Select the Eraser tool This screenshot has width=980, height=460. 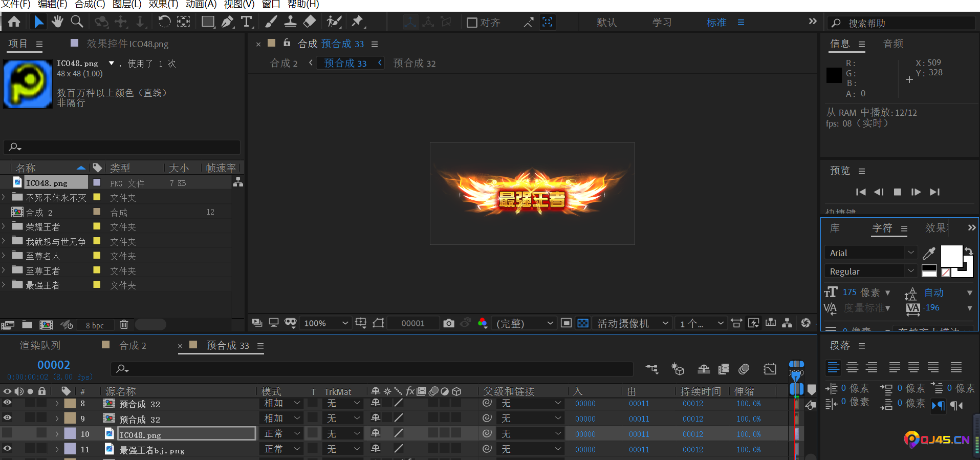click(310, 22)
